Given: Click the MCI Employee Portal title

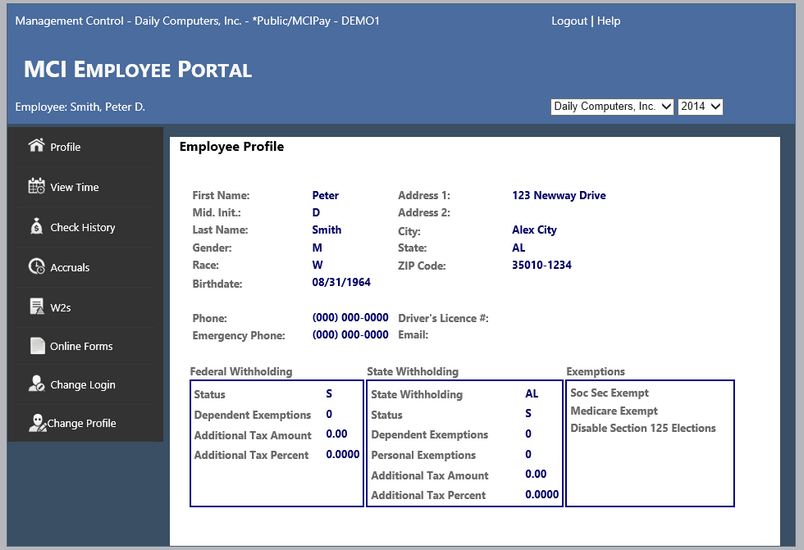Looking at the screenshot, I should 137,69.
